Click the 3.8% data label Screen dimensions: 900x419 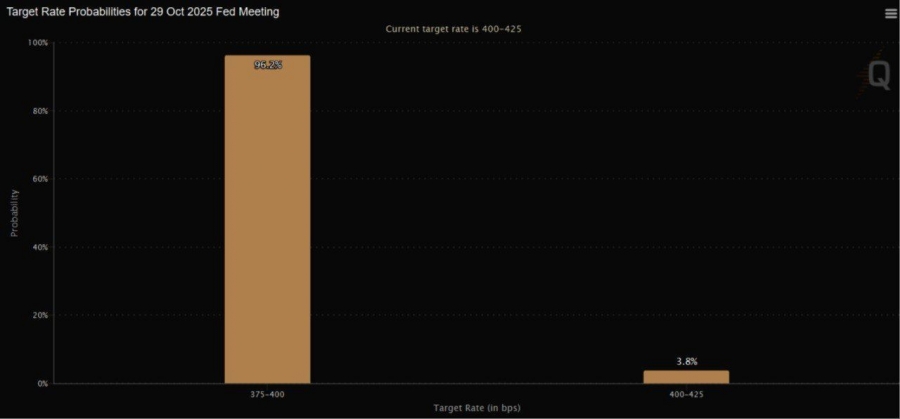(686, 362)
